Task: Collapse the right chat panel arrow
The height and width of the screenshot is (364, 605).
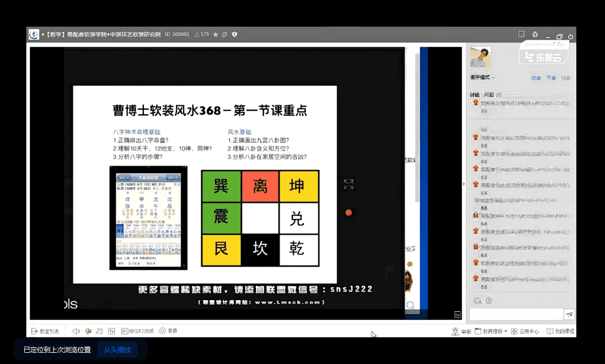Action: click(463, 184)
